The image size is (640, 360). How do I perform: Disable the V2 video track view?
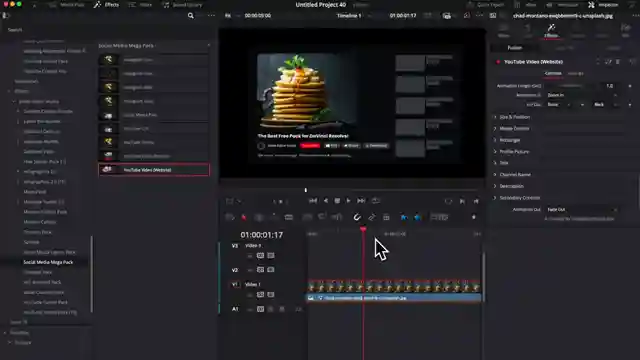pyautogui.click(x=271, y=270)
